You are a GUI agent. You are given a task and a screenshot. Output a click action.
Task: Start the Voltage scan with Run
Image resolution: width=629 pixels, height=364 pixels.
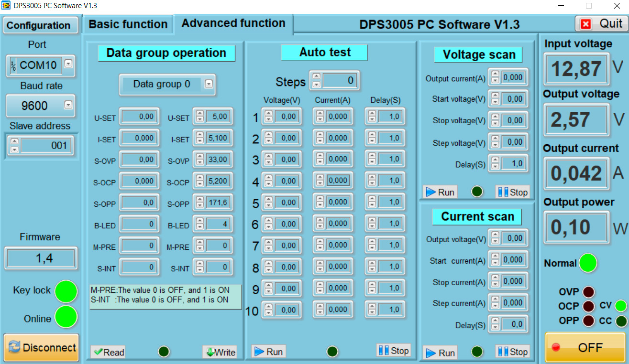point(440,192)
